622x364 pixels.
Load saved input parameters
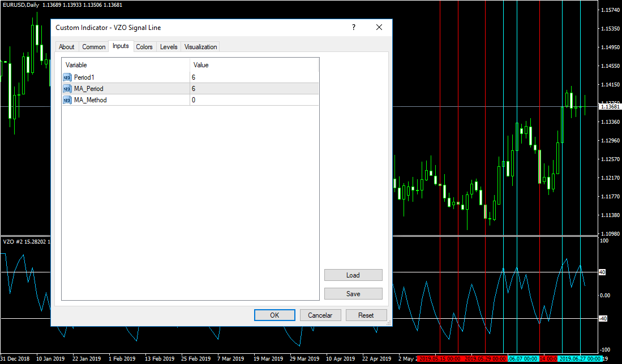point(353,275)
